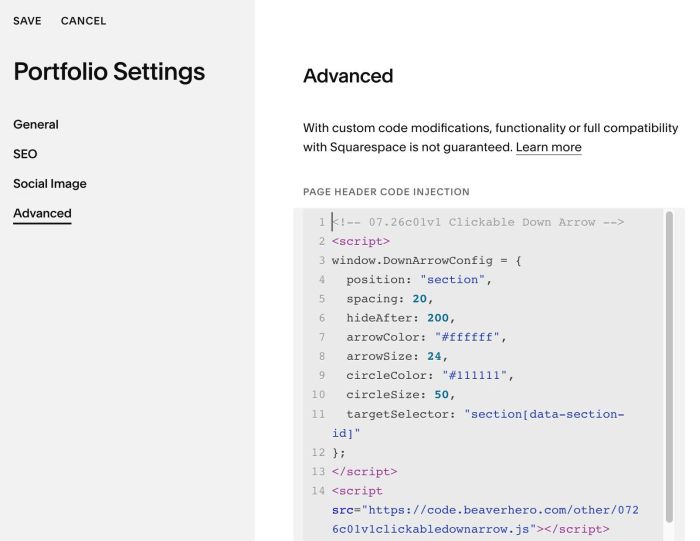The image size is (700, 541).
Task: Click the window.DownArrowConfig line
Action: 426,261
